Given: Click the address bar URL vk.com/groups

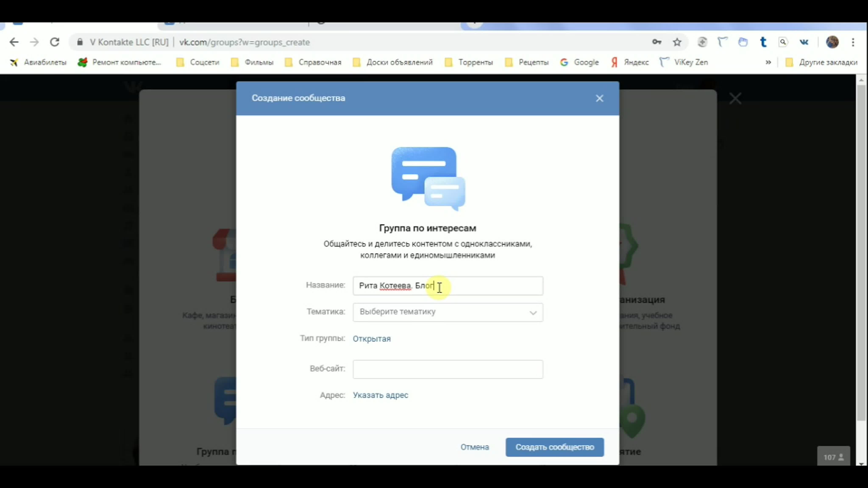Looking at the screenshot, I should [x=244, y=42].
